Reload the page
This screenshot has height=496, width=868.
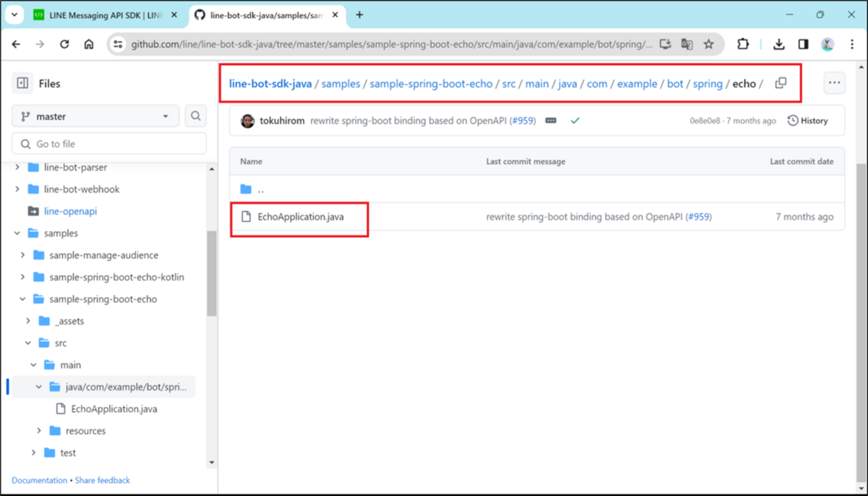click(64, 44)
